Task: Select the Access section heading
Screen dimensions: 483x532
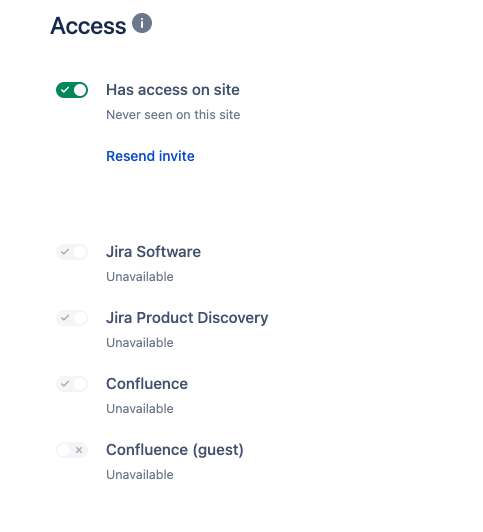Action: click(88, 26)
